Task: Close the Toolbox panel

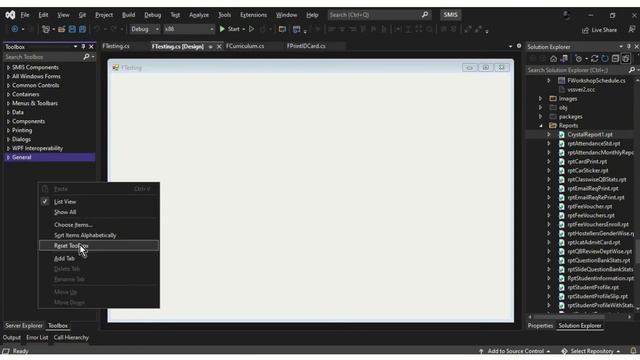Action: (x=91, y=47)
